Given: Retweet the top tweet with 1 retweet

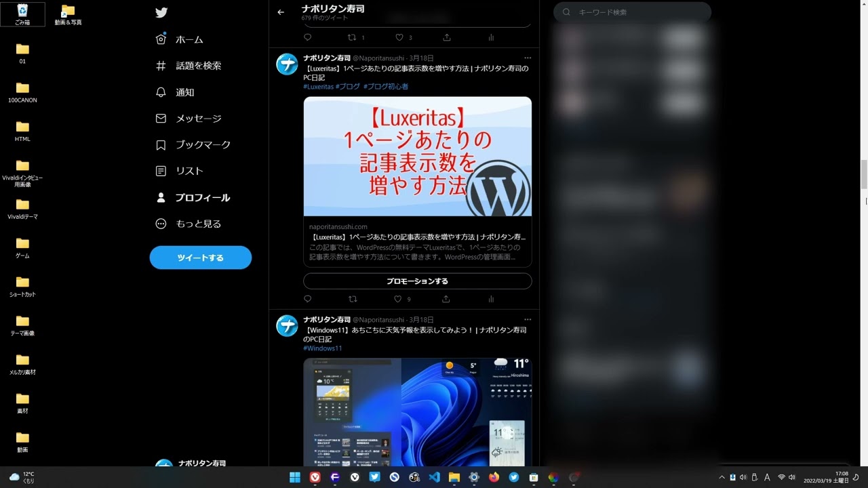Looking at the screenshot, I should 352,37.
